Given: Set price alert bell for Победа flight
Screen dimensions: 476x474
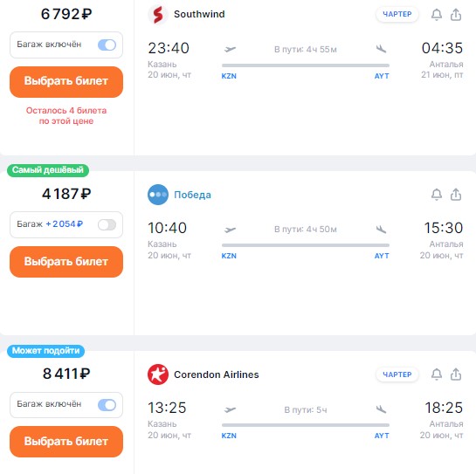Looking at the screenshot, I should pos(437,194).
